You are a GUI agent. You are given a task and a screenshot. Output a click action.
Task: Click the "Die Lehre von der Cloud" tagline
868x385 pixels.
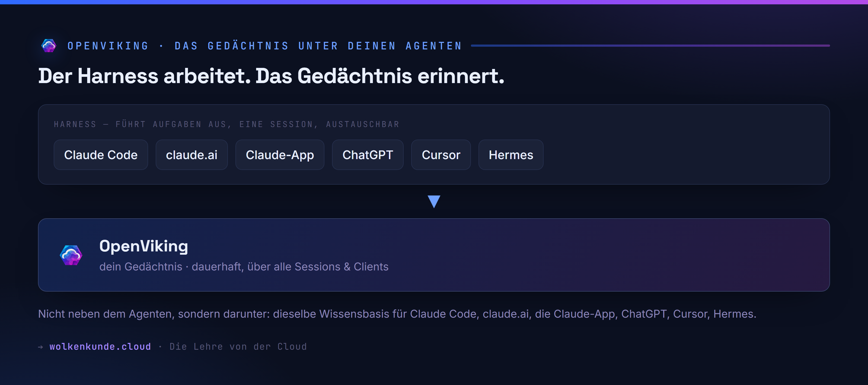tap(238, 346)
